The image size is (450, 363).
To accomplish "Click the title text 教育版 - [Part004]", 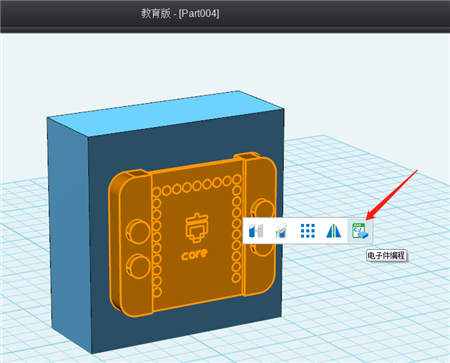I will pos(180,14).
